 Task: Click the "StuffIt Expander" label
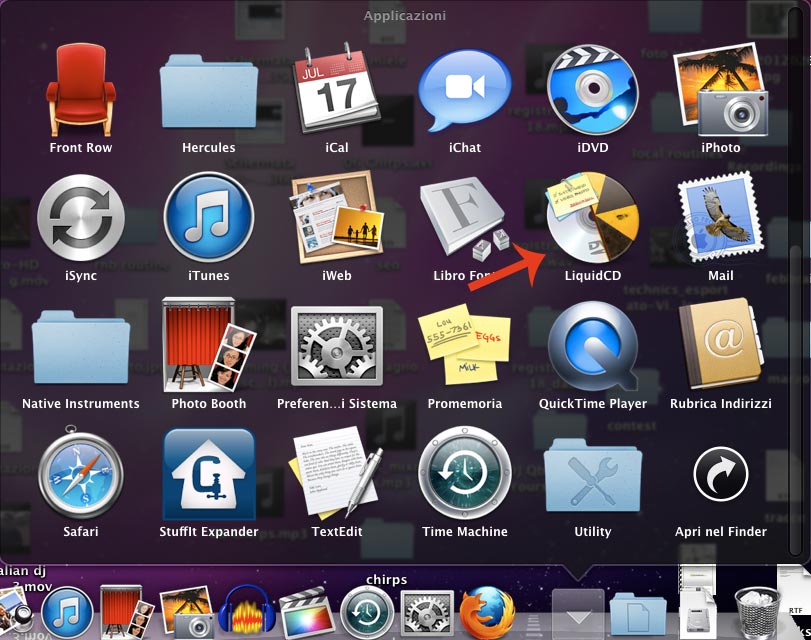[209, 531]
